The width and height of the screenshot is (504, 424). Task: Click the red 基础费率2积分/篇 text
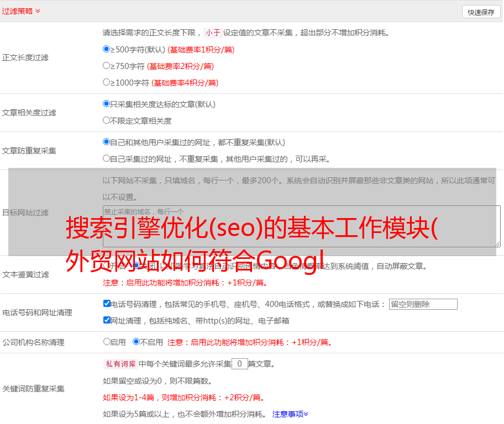pyautogui.click(x=181, y=66)
